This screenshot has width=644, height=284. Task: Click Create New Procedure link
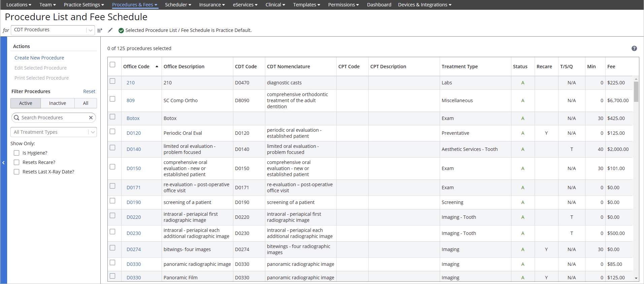(x=39, y=58)
